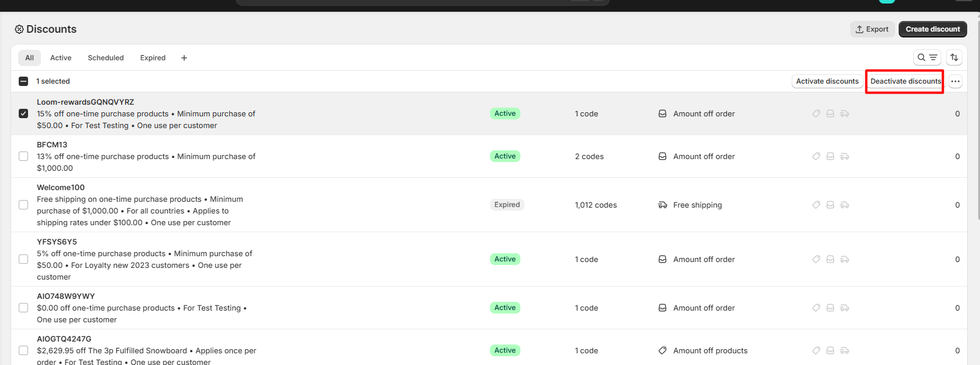The image size is (980, 365).
Task: Open the Scheduled tab
Action: click(x=106, y=58)
